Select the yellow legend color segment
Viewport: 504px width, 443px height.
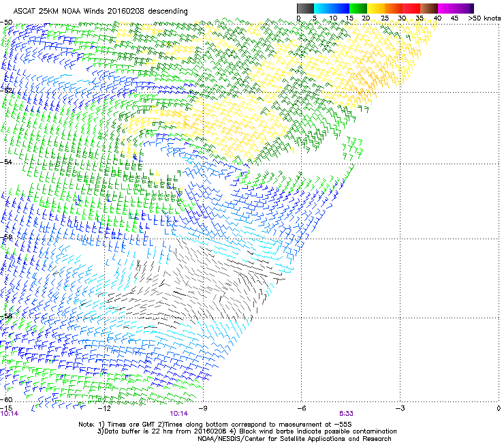376,8
